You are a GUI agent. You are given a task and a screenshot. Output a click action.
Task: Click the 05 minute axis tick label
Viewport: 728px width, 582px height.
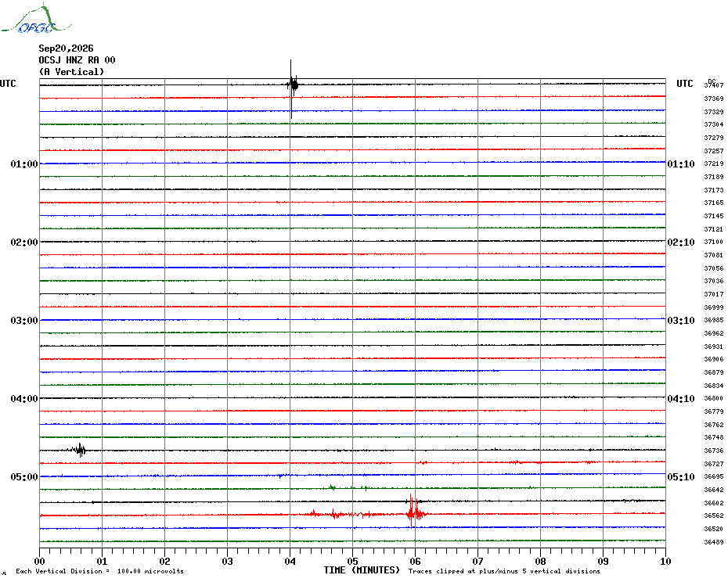click(352, 562)
